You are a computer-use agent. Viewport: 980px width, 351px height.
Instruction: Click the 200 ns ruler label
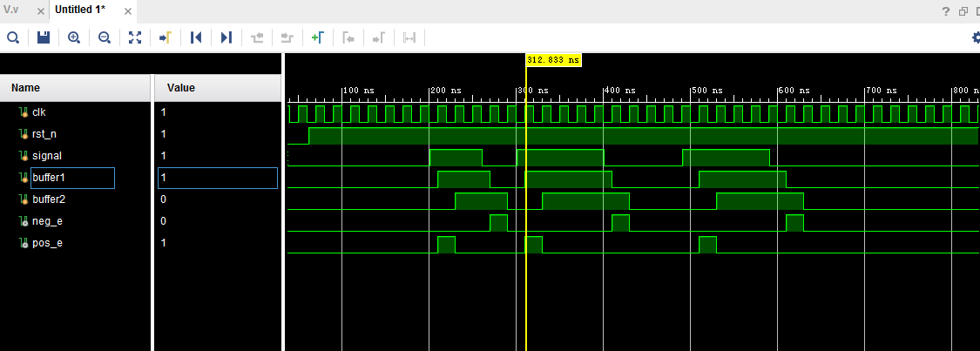(x=446, y=91)
